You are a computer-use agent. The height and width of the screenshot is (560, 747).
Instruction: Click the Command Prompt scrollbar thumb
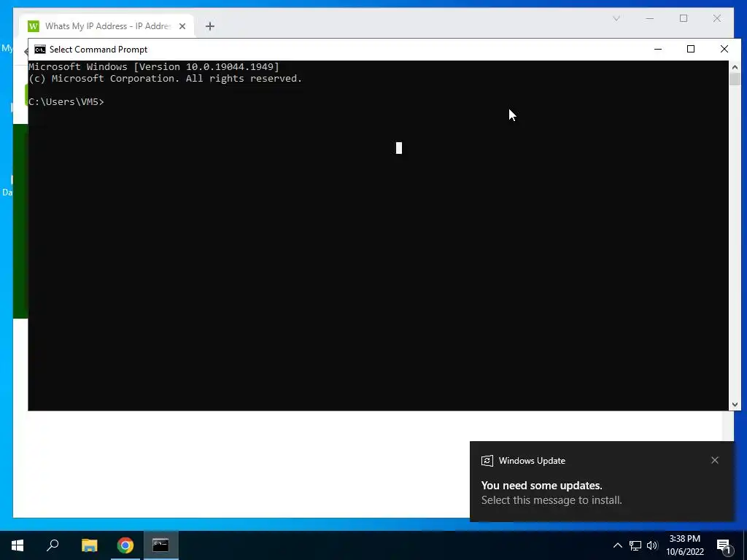tap(735, 79)
